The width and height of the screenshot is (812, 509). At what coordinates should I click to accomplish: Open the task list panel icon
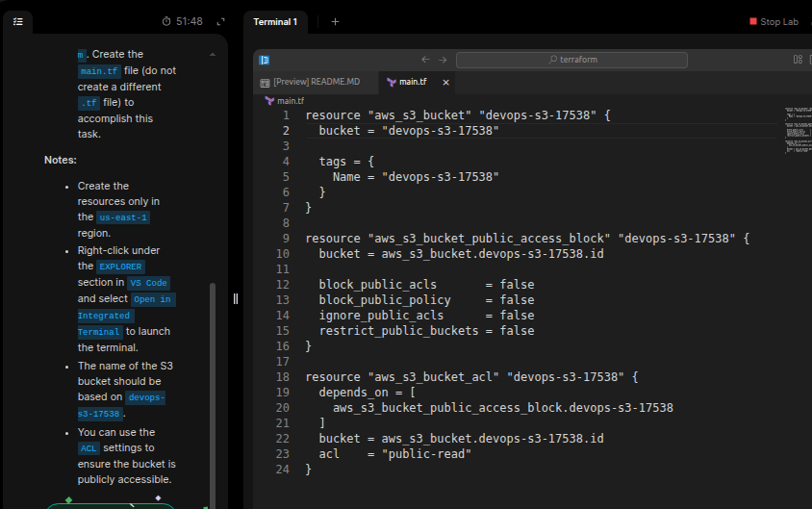pos(17,21)
